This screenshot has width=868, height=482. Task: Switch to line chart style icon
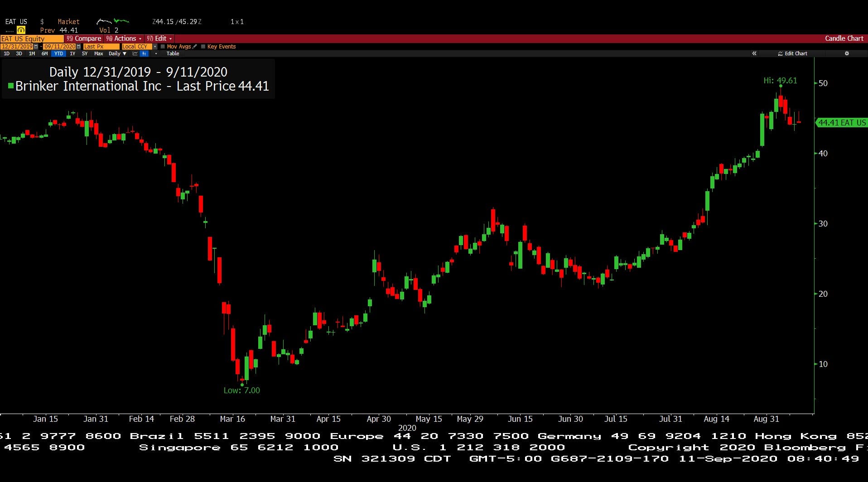(x=135, y=53)
